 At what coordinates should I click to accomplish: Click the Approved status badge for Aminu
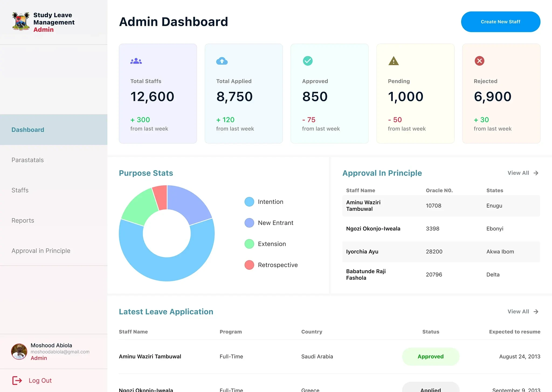point(430,356)
